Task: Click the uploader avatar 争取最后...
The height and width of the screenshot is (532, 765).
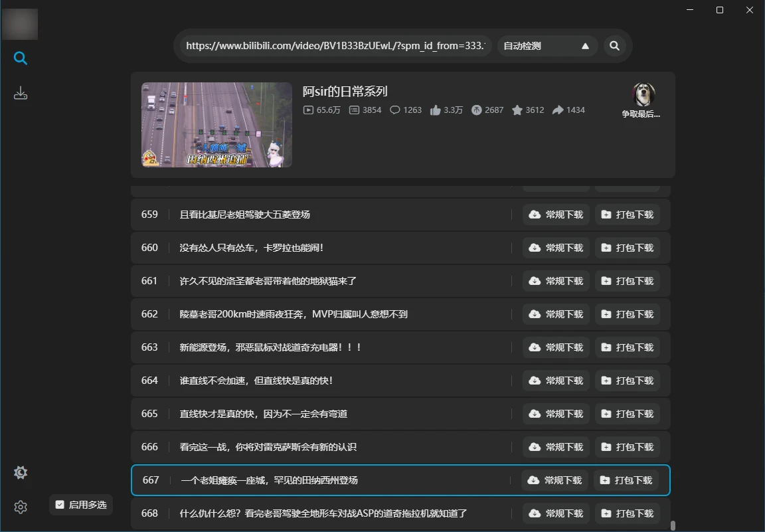Action: 643,96
